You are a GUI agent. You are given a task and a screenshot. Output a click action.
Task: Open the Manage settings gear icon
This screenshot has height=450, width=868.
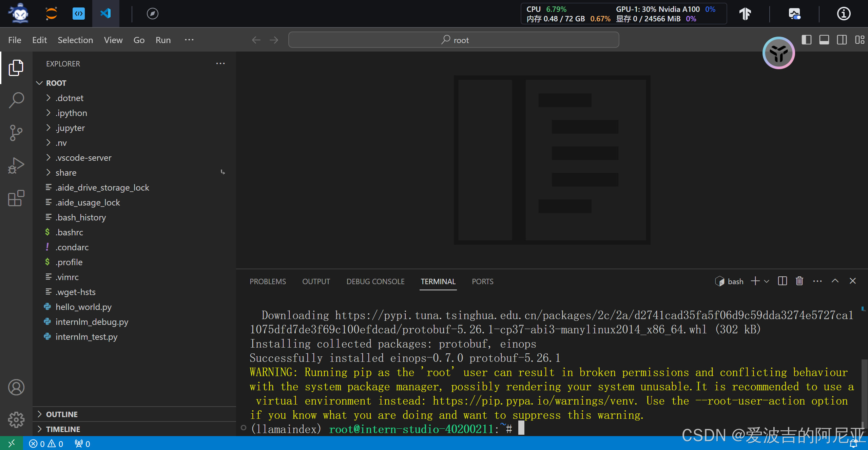(x=16, y=420)
